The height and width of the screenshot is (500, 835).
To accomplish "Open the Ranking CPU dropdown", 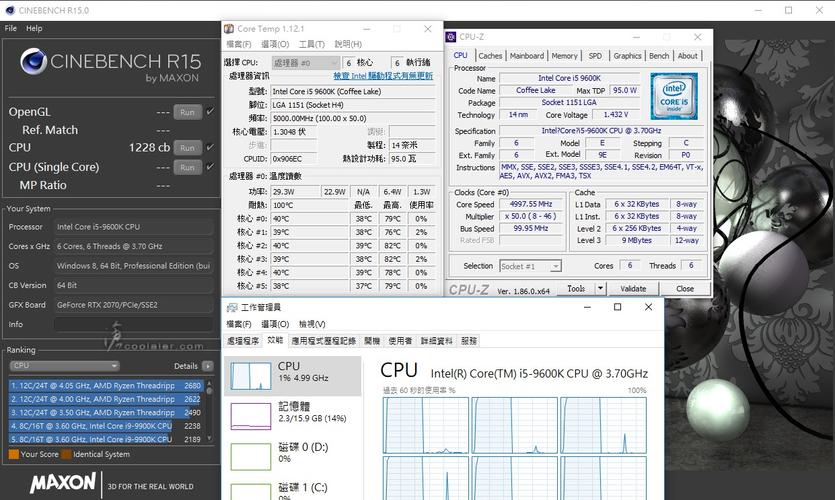I will [x=64, y=366].
